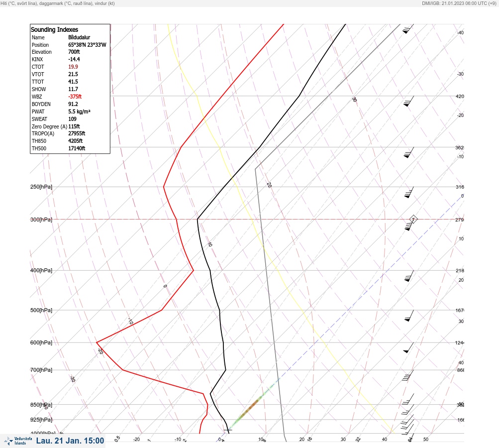This screenshot has height=448, width=499.
Task: Click the surface level tick mark on black temperature line
Action: [x=228, y=430]
